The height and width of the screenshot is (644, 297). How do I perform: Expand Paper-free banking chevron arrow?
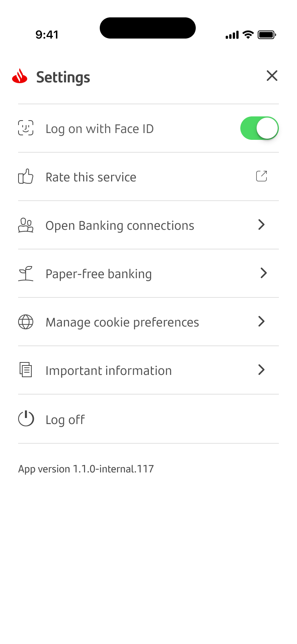264,273
